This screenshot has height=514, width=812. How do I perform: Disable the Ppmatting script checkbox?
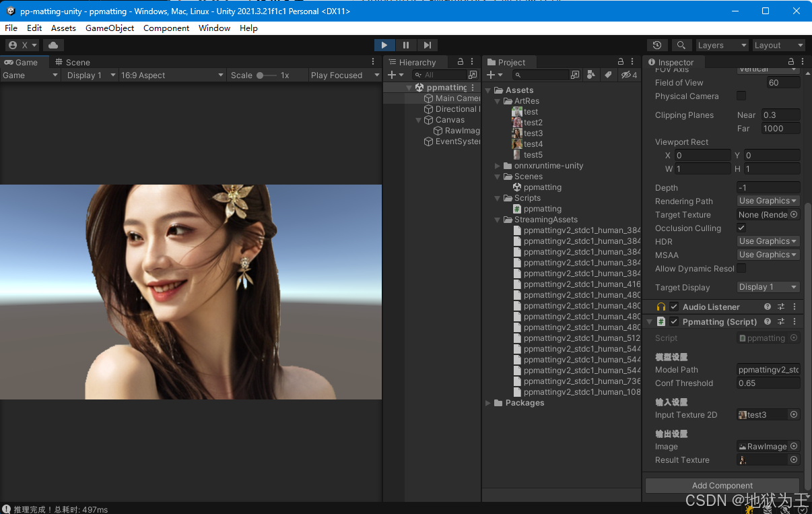tap(674, 322)
